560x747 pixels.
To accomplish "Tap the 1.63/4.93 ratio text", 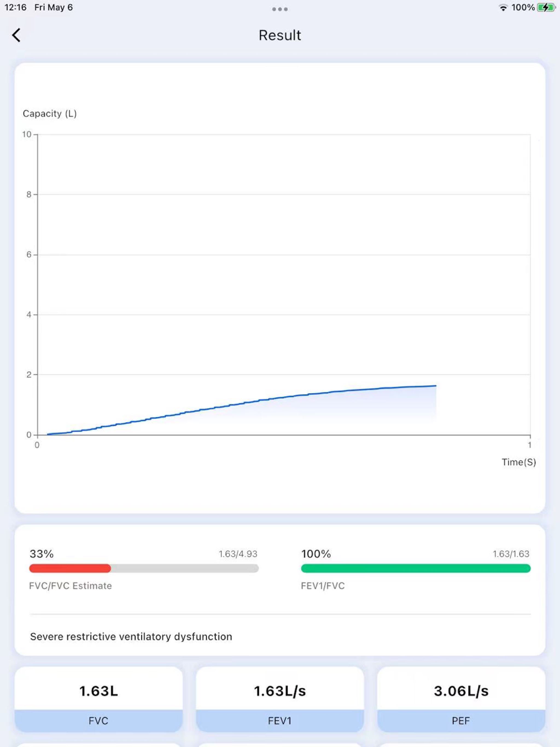I will point(238,554).
